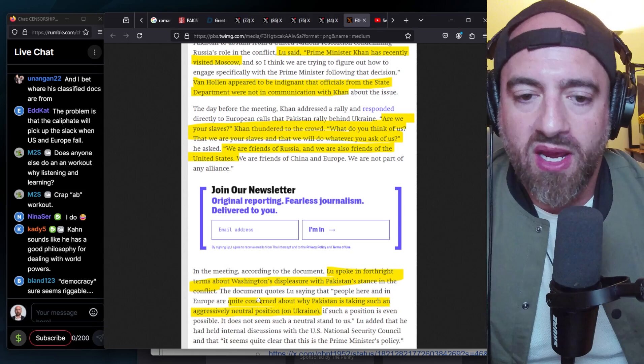Switch to the (76) X tab
The height and width of the screenshot is (364, 644).
300,20
